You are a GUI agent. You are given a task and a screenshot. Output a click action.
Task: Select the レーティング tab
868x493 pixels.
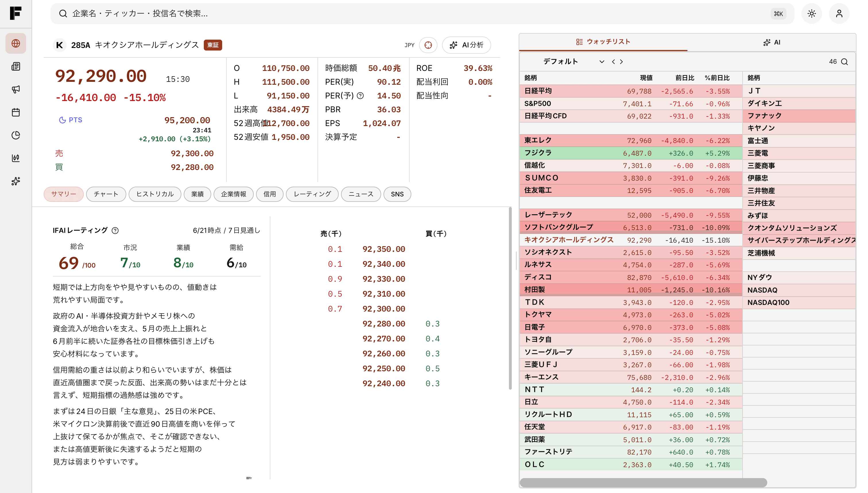pyautogui.click(x=312, y=194)
